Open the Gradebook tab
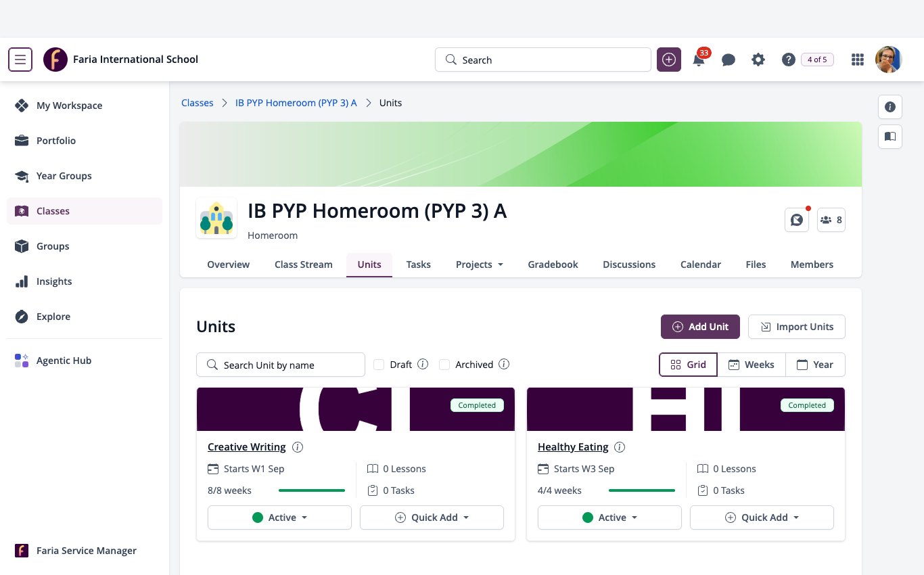The image size is (924, 575). 553,264
